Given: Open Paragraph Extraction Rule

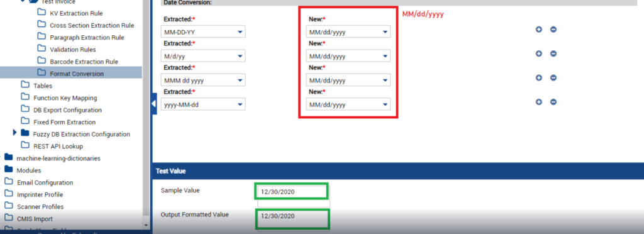Looking at the screenshot, I should tap(87, 37).
